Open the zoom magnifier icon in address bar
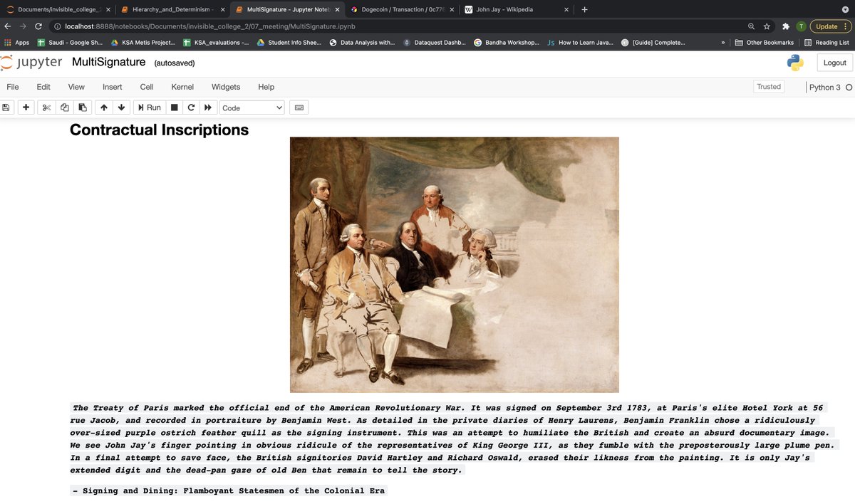This screenshot has height=504, width=855. tap(751, 26)
